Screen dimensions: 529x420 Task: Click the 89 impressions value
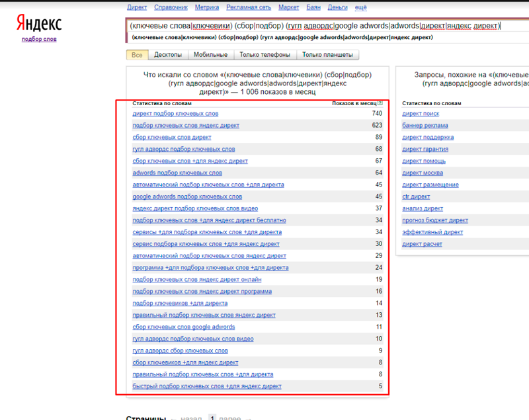pos(378,137)
